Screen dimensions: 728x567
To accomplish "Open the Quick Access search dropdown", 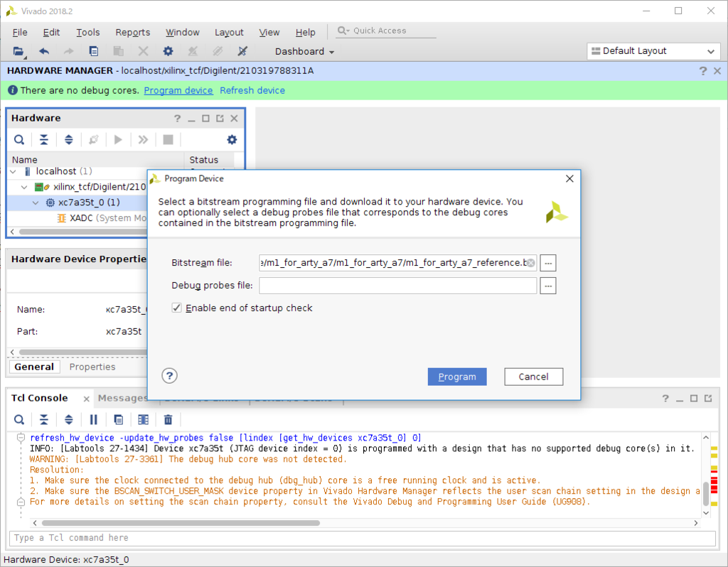I will 343,31.
